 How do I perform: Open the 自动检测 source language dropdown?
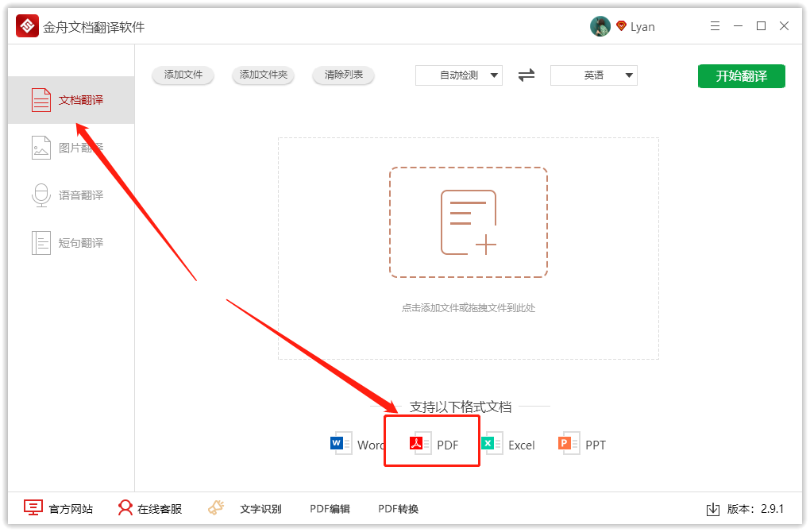tap(459, 75)
